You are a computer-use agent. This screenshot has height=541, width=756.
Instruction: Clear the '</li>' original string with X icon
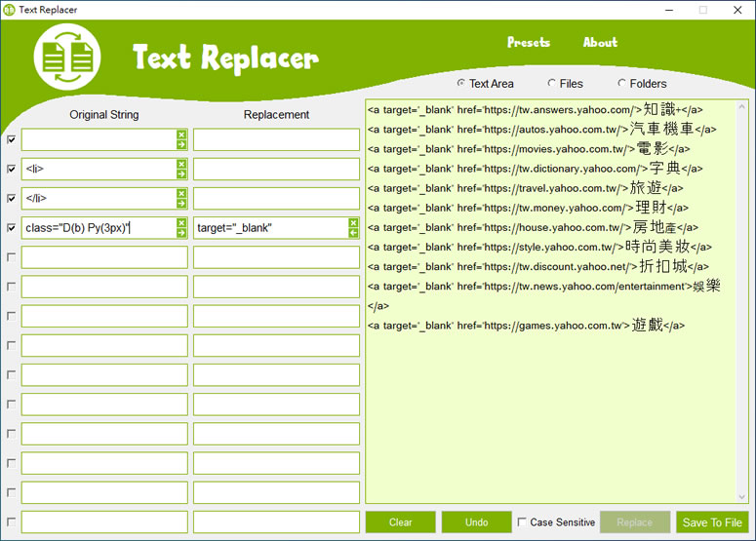[x=181, y=193]
